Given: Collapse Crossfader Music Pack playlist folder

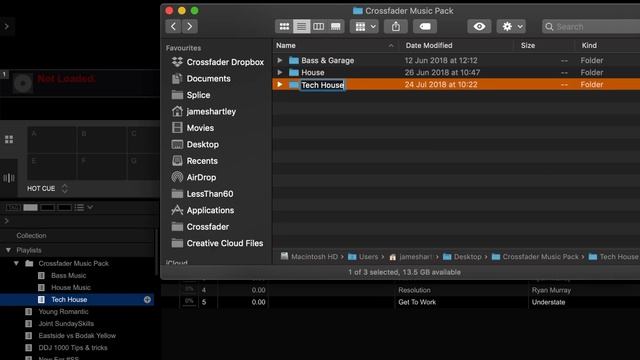Looking at the screenshot, I should pos(16,263).
